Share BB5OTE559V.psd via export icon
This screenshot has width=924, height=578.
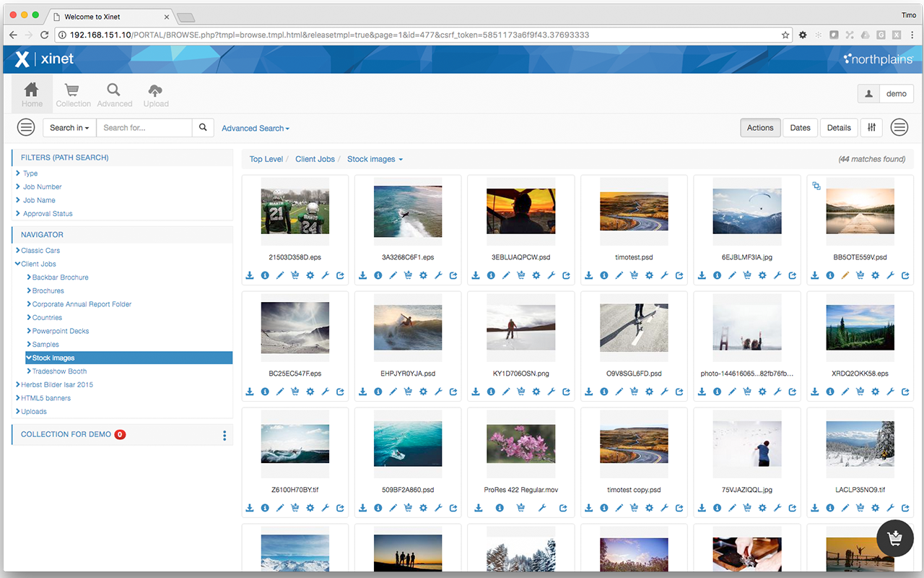click(905, 275)
